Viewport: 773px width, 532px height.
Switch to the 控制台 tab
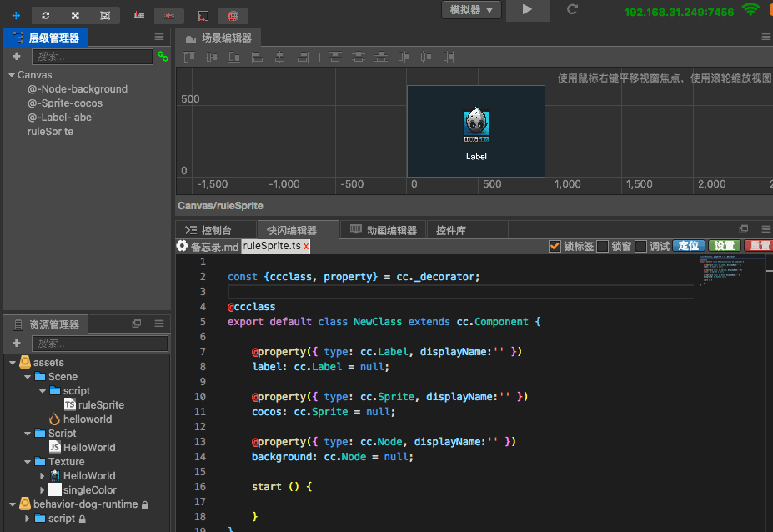(216, 230)
